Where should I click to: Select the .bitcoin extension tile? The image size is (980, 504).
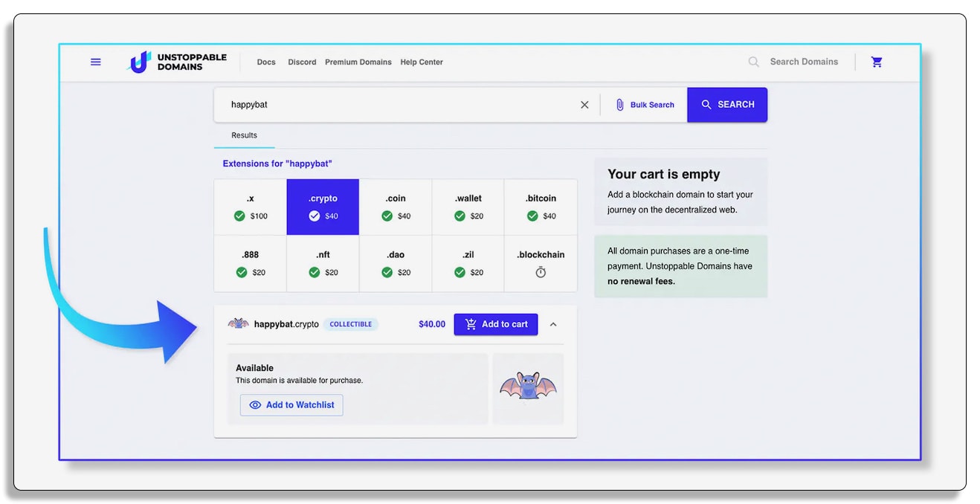(541, 207)
